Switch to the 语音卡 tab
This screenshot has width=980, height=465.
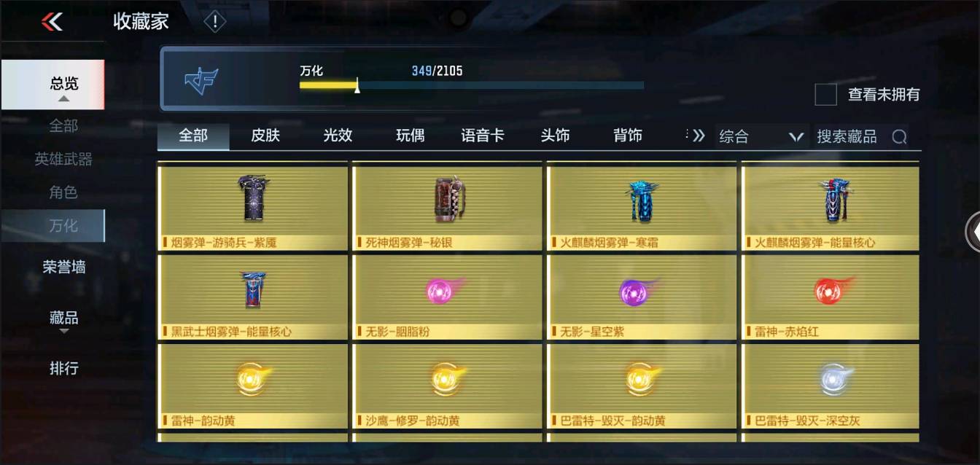(482, 136)
